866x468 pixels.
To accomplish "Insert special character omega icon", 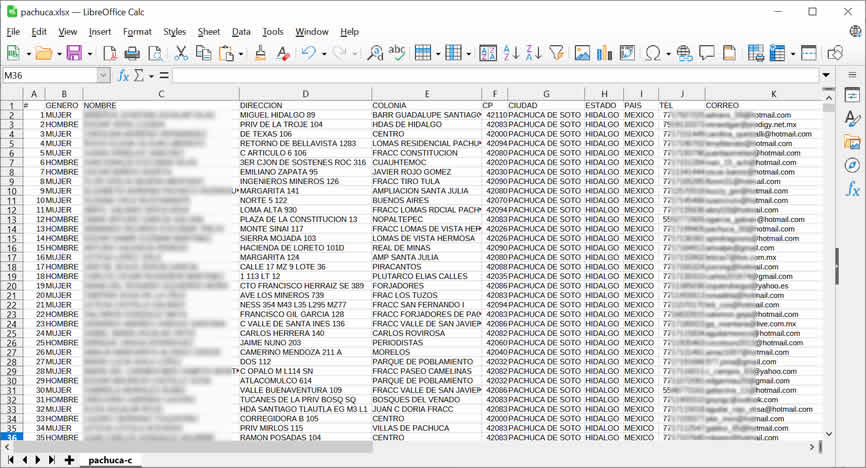I will coord(653,53).
